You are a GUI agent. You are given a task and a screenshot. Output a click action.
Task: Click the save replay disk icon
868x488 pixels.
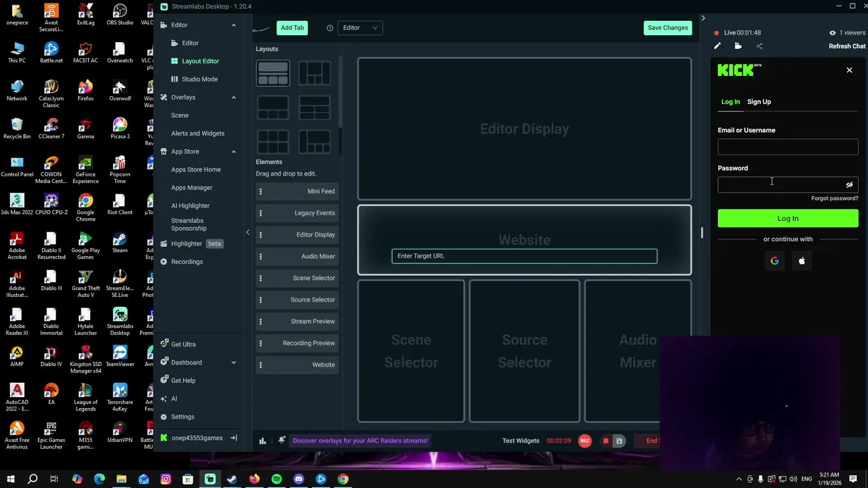pos(618,441)
